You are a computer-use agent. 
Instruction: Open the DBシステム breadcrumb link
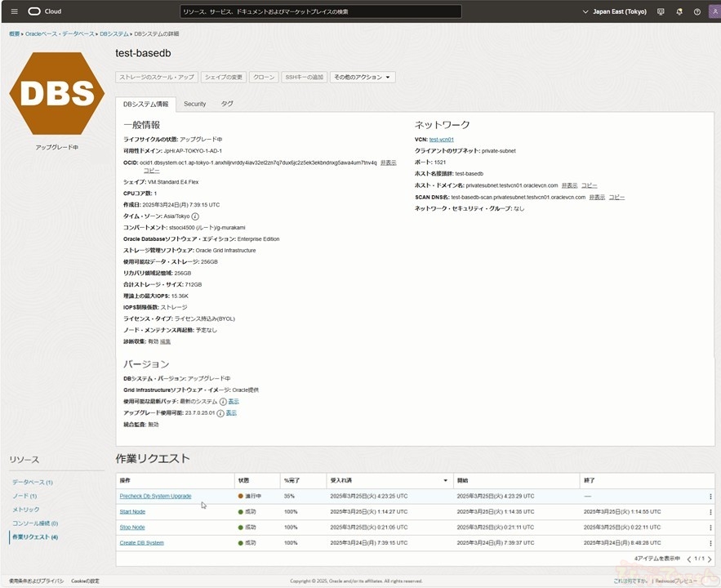tap(114, 34)
